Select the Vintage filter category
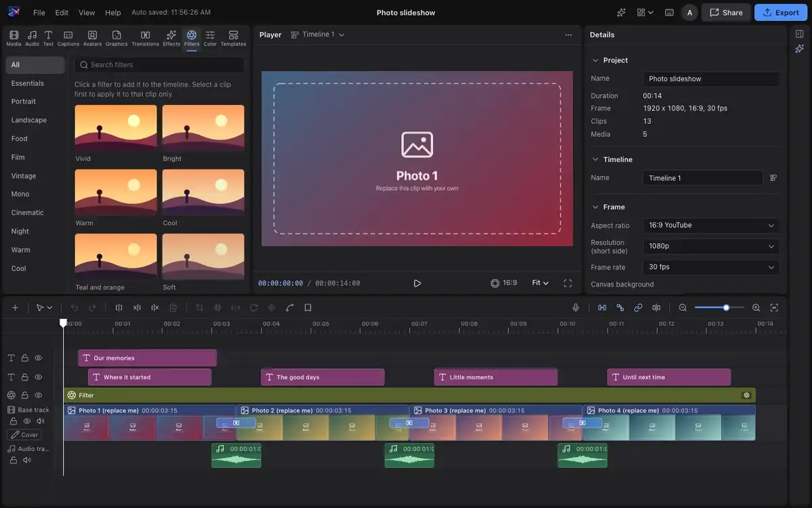This screenshot has height=508, width=812. tap(35, 175)
